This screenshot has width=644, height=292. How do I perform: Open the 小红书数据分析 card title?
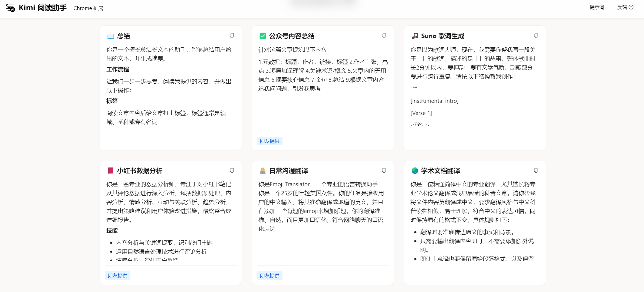pos(140,171)
